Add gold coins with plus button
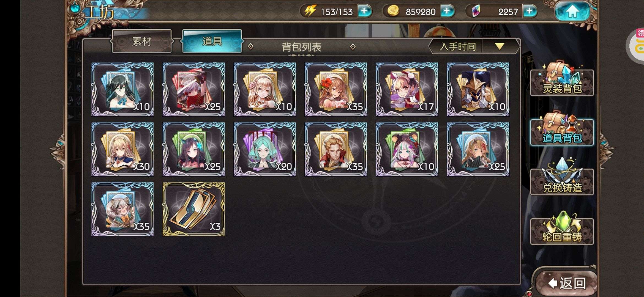Viewport: 644px width, 297px height. (x=447, y=11)
